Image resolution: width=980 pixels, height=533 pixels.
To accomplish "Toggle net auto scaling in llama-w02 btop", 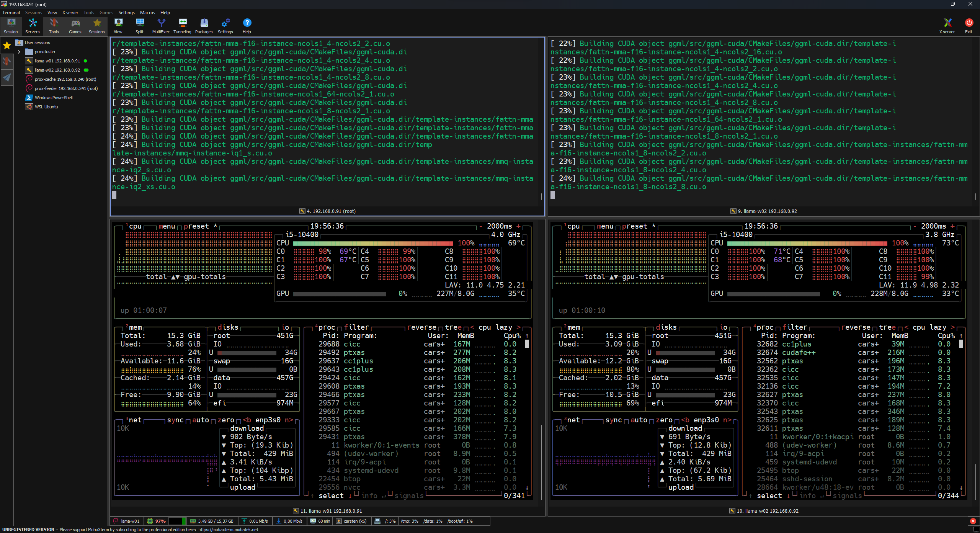I will pyautogui.click(x=639, y=420).
